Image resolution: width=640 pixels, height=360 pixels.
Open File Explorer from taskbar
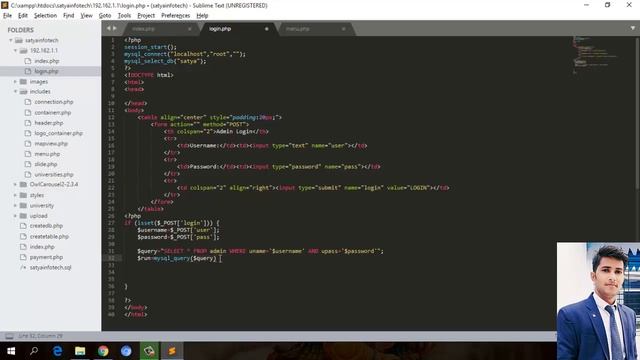point(80,351)
